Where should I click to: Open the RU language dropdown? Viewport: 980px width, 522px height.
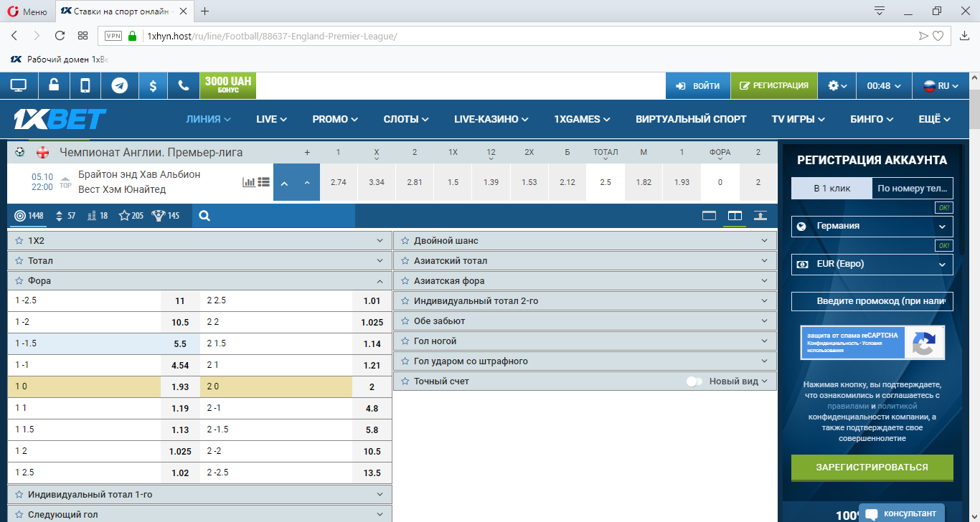point(941,85)
